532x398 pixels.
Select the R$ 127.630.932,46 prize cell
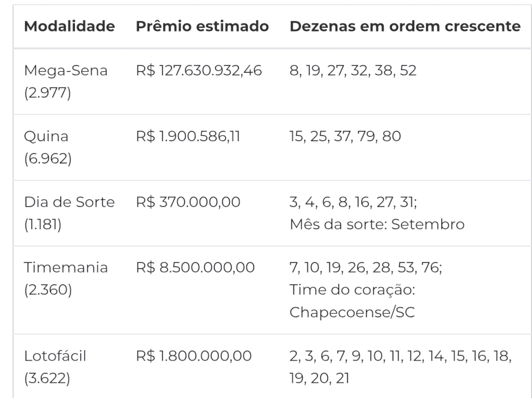click(199, 71)
